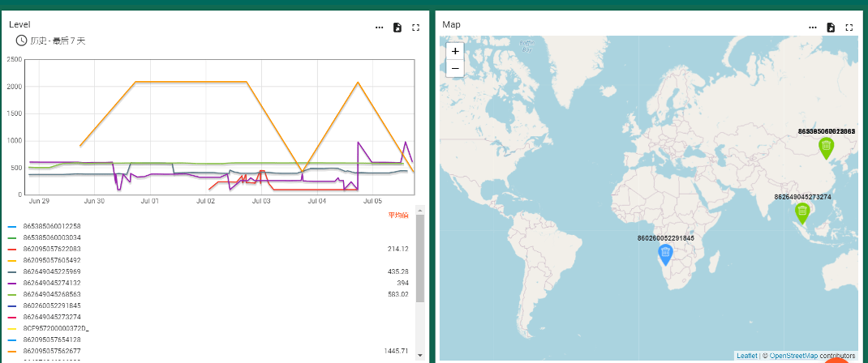Open Map widget more options menu

click(812, 28)
